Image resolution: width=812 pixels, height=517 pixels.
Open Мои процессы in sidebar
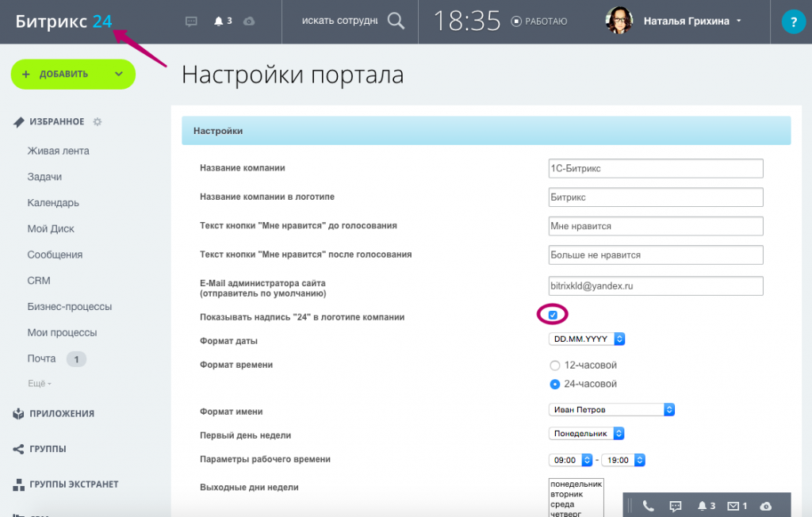[62, 332]
